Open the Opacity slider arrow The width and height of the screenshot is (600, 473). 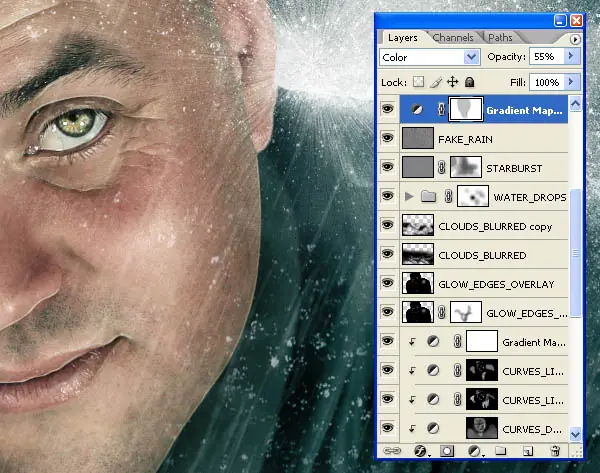572,56
